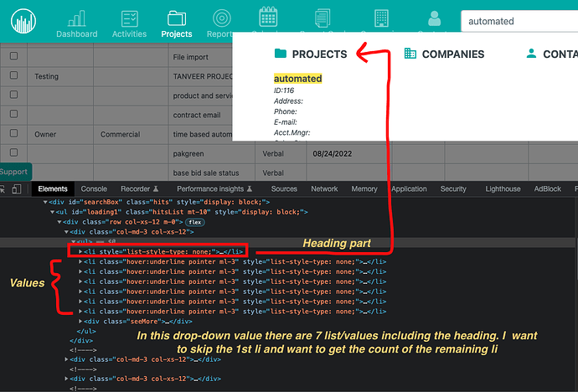Open the highlighted automated project result

pyautogui.click(x=298, y=79)
